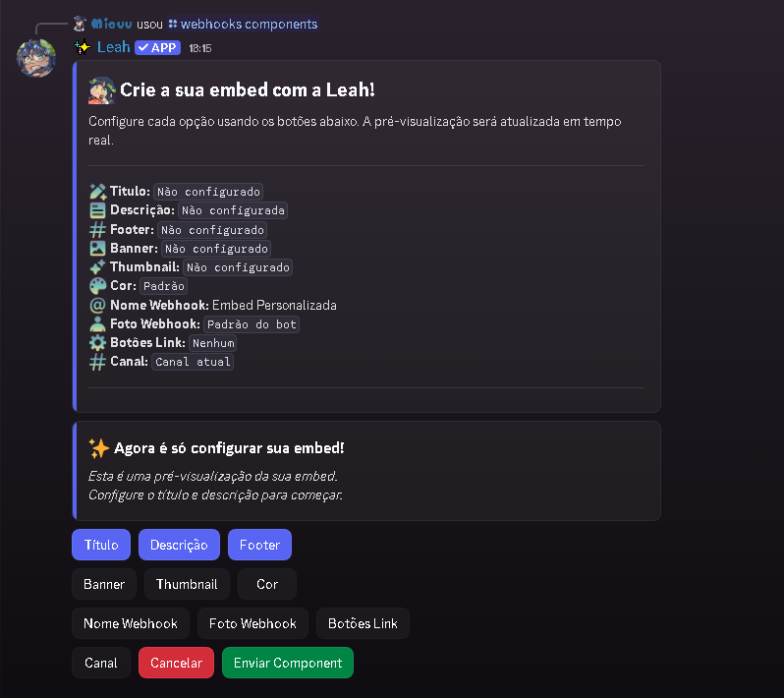Click the sparkle icon before Leah's name
The height and width of the screenshot is (698, 784).
[x=83, y=47]
